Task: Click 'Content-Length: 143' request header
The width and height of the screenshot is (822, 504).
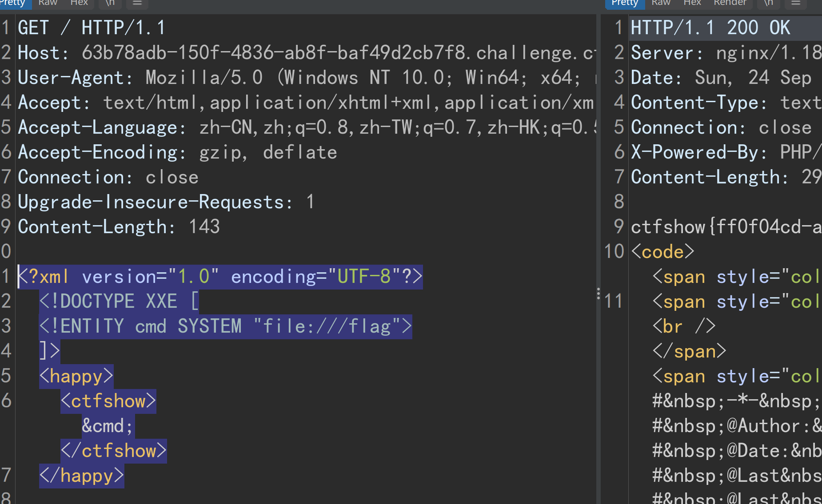Action: [x=119, y=227]
